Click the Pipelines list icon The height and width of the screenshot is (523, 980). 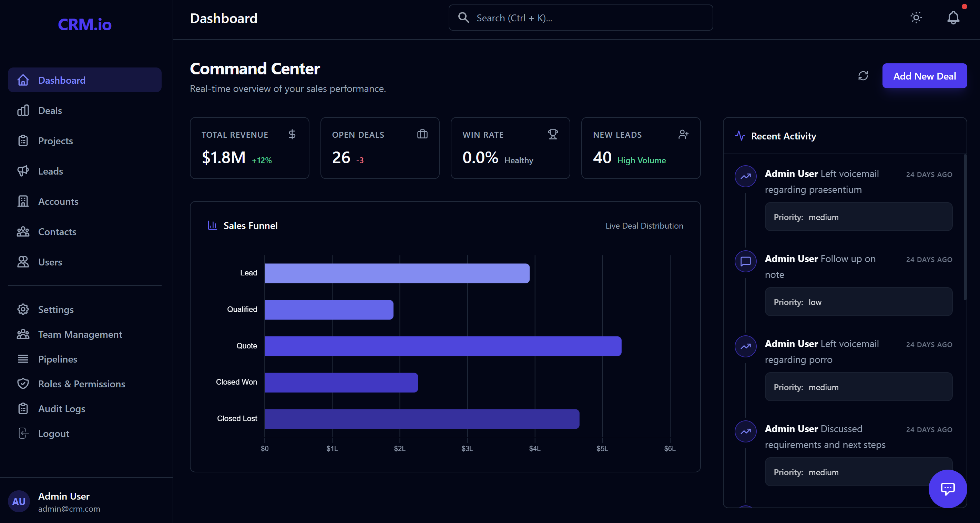tap(23, 359)
